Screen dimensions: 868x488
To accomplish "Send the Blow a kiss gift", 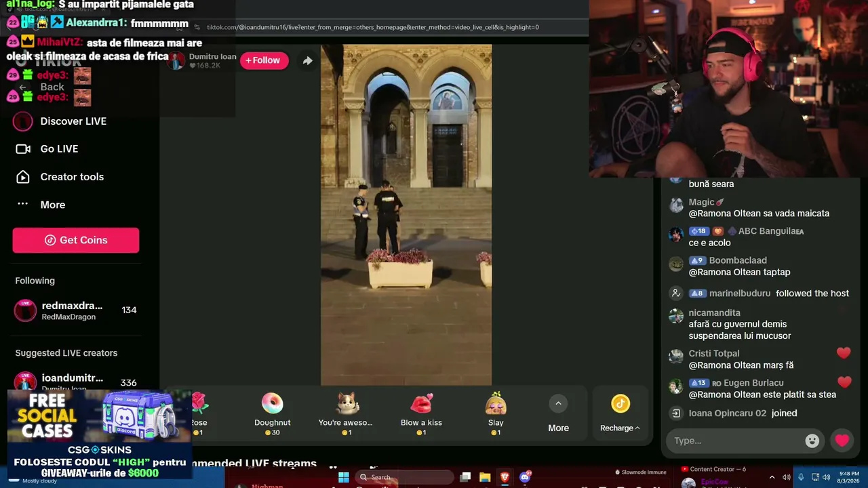I will (x=421, y=413).
